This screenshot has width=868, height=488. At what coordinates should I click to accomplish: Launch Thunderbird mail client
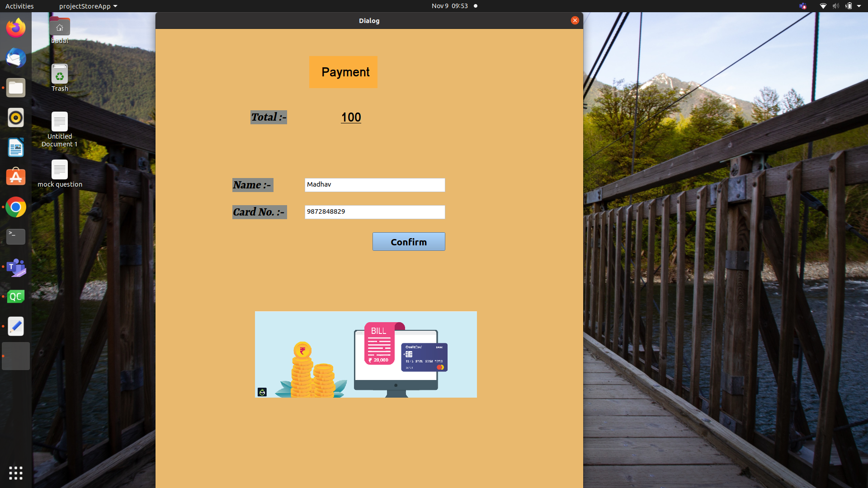coord(16,58)
